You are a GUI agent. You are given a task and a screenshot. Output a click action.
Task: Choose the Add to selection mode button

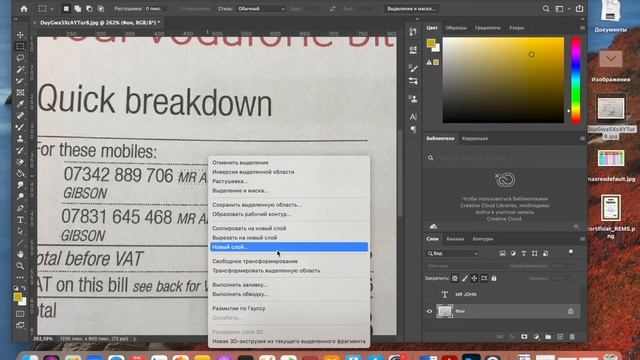78,9
